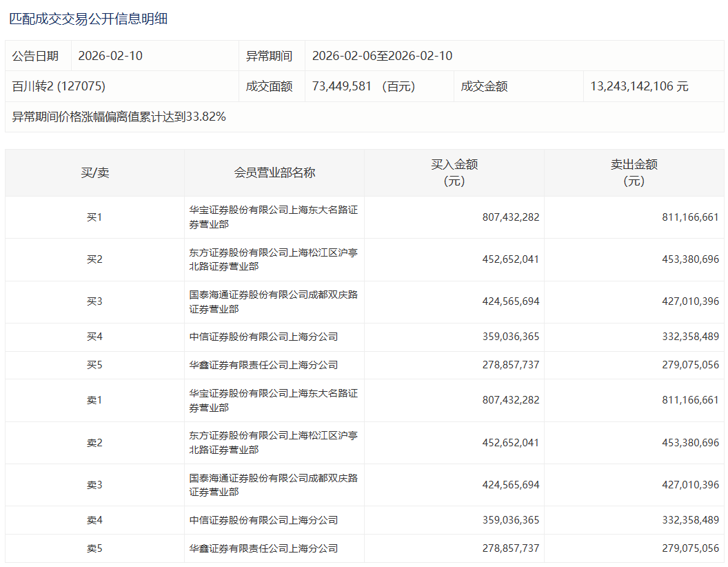
Task: Click the 卖1 row label cell
Action: pos(94,401)
